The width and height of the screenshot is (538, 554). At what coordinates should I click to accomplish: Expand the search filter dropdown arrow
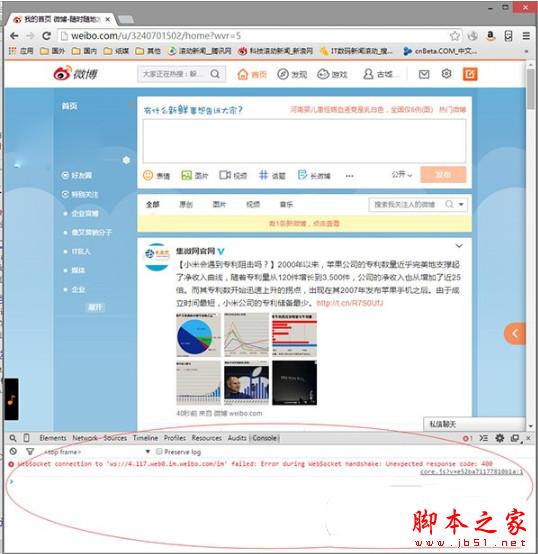tap(461, 204)
